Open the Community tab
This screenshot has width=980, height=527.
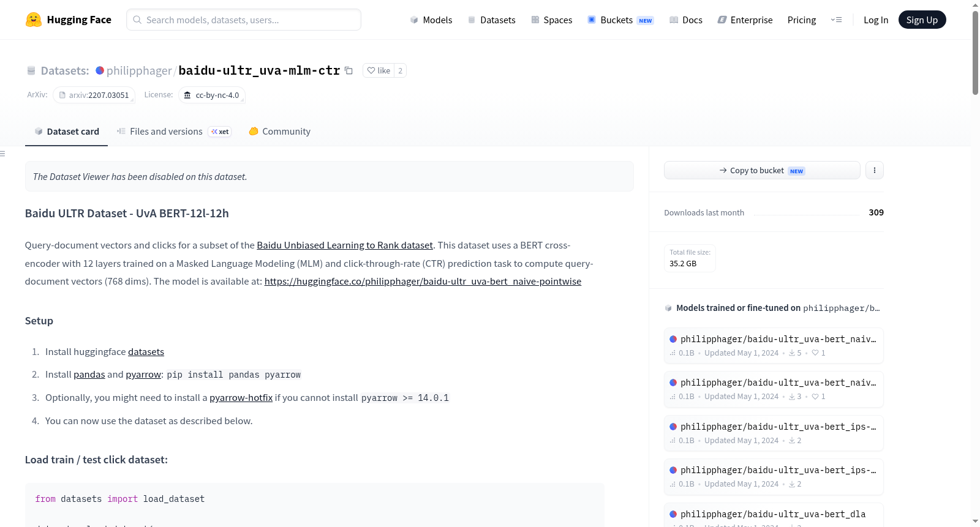click(x=279, y=131)
